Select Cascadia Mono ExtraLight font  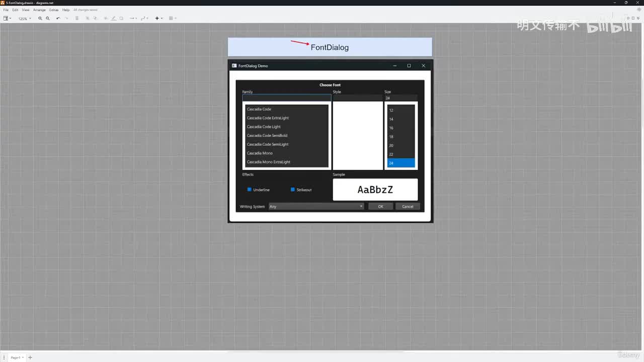pyautogui.click(x=287, y=162)
